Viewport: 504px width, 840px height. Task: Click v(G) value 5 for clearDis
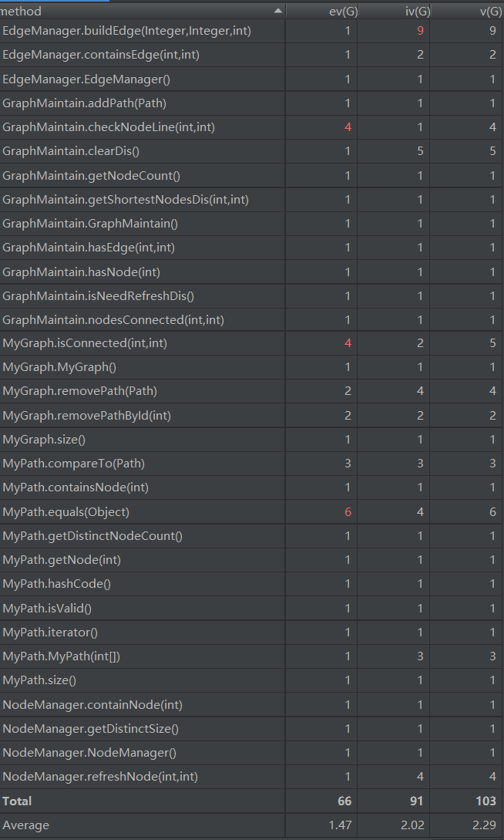492,151
